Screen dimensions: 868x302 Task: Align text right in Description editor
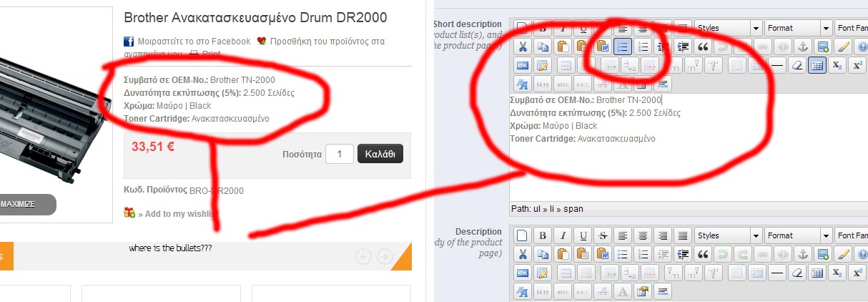click(663, 235)
